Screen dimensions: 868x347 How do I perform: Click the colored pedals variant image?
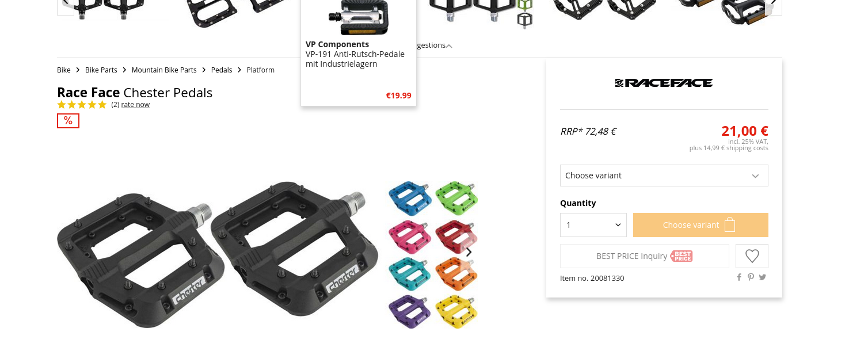[433, 255]
